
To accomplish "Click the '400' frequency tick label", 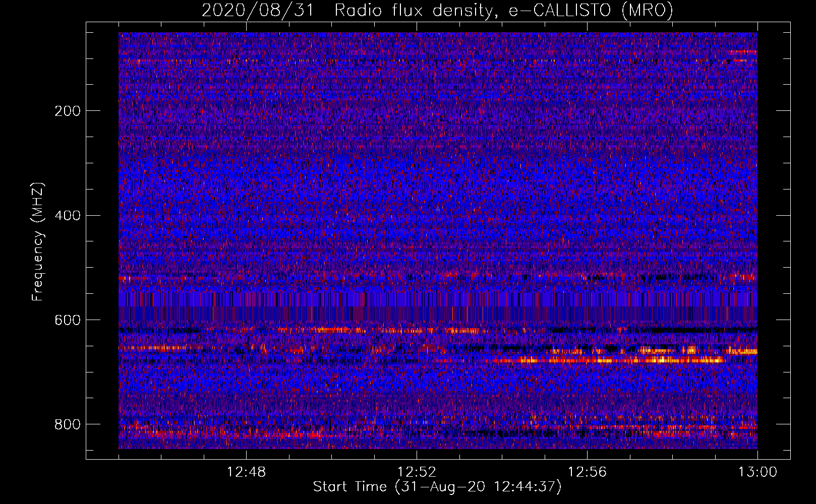I will tap(68, 216).
